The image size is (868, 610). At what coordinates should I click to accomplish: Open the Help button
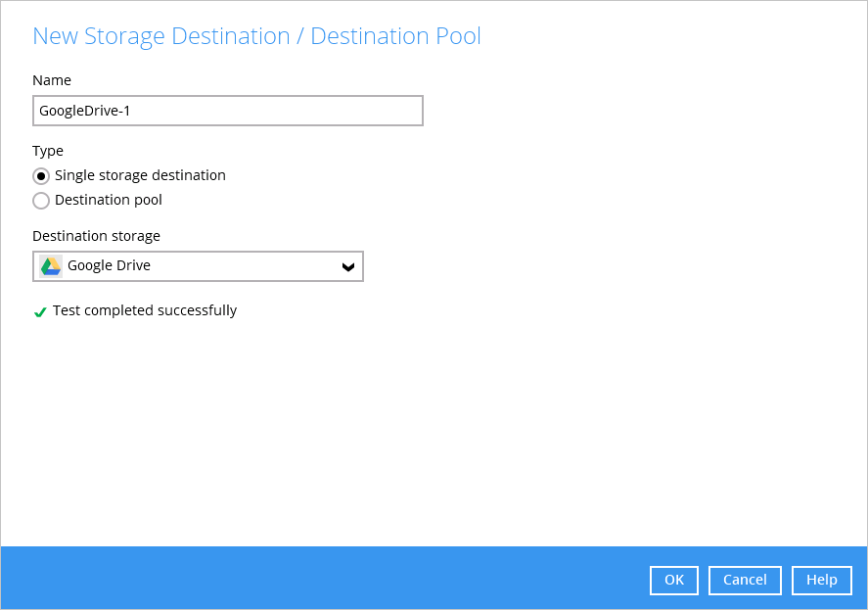point(821,580)
